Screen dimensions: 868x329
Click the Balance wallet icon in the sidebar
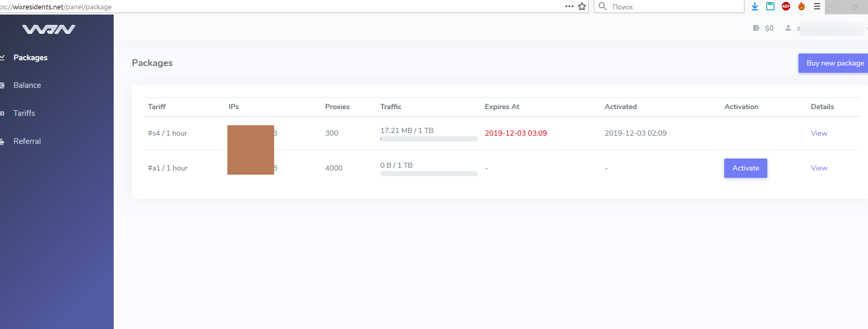click(x=2, y=85)
